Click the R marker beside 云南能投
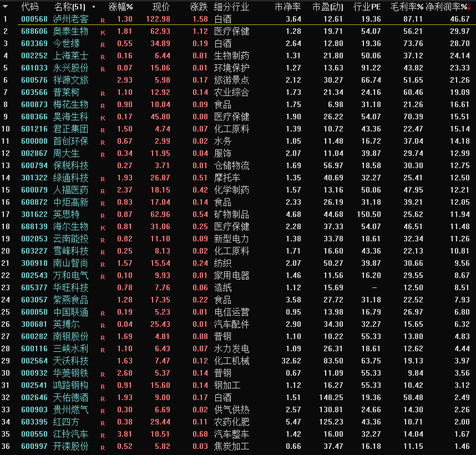Screen dimensions: 476x455 tap(103, 240)
